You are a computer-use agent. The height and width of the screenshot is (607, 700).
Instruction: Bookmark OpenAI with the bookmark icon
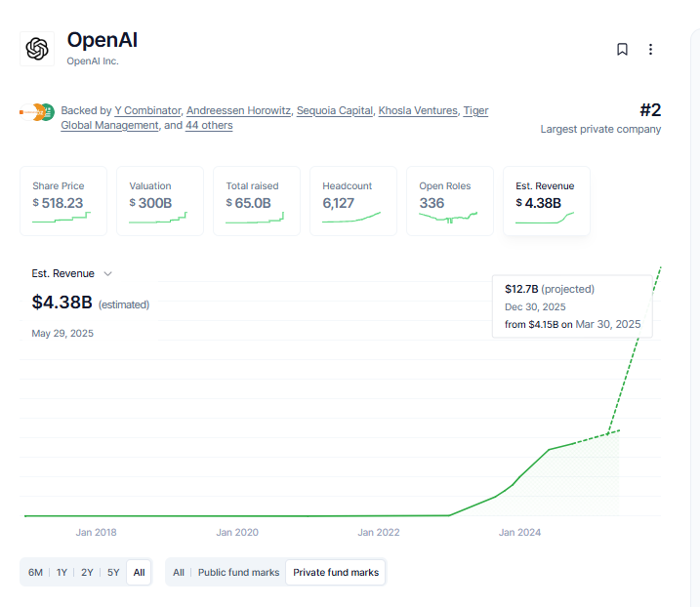tap(622, 49)
